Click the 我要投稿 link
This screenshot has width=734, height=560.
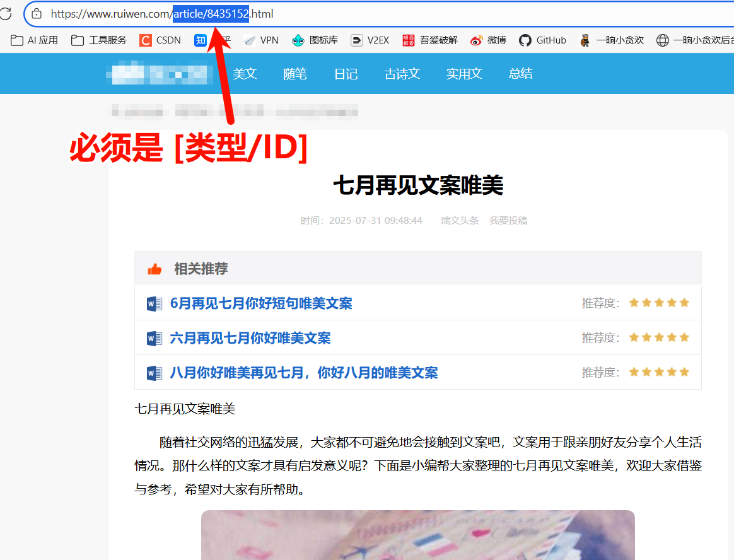(x=508, y=221)
